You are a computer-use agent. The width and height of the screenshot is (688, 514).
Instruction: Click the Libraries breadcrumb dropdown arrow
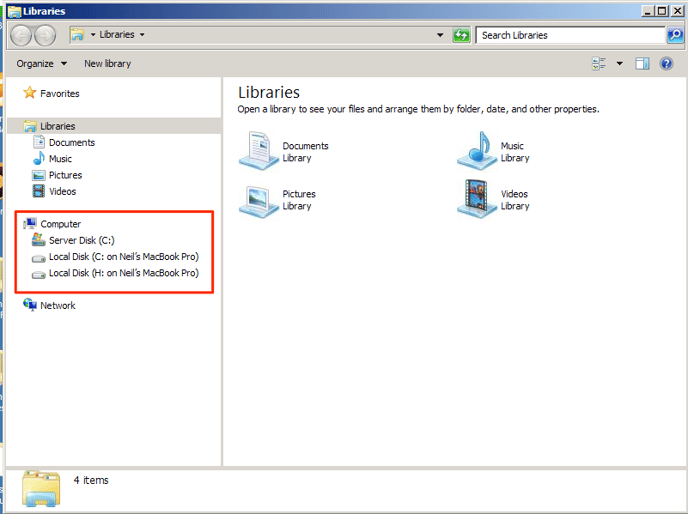tap(142, 35)
